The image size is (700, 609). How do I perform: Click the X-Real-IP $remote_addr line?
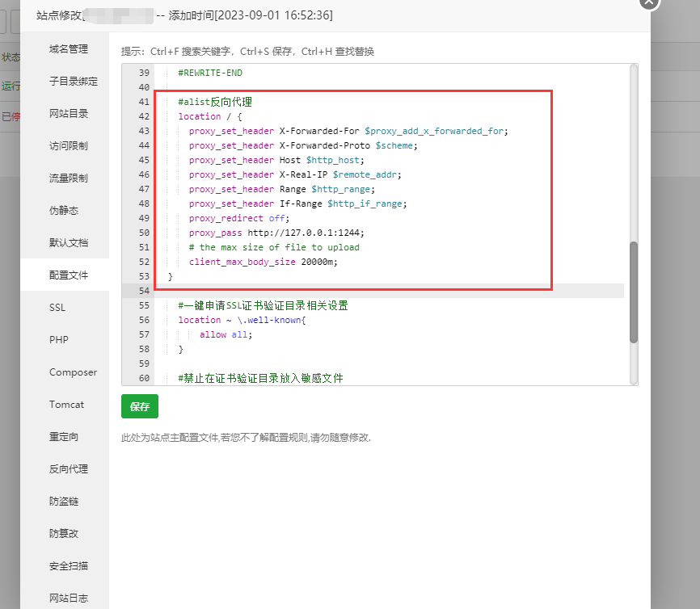295,175
